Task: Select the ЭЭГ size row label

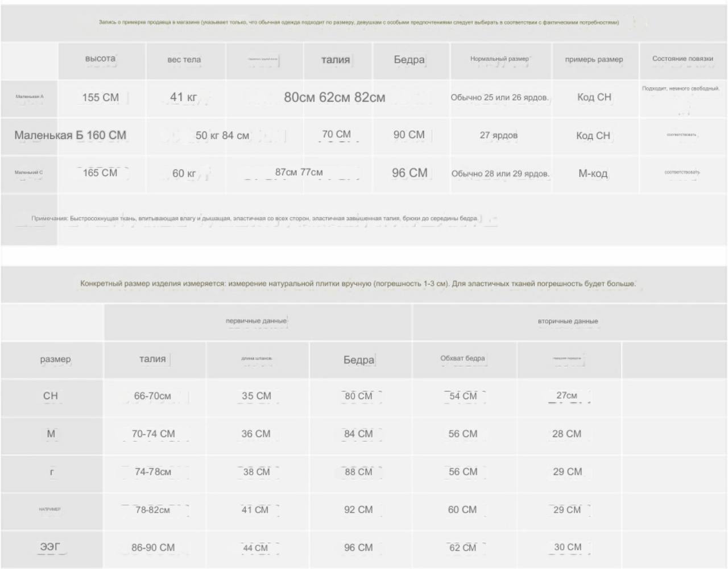Action: click(50, 547)
